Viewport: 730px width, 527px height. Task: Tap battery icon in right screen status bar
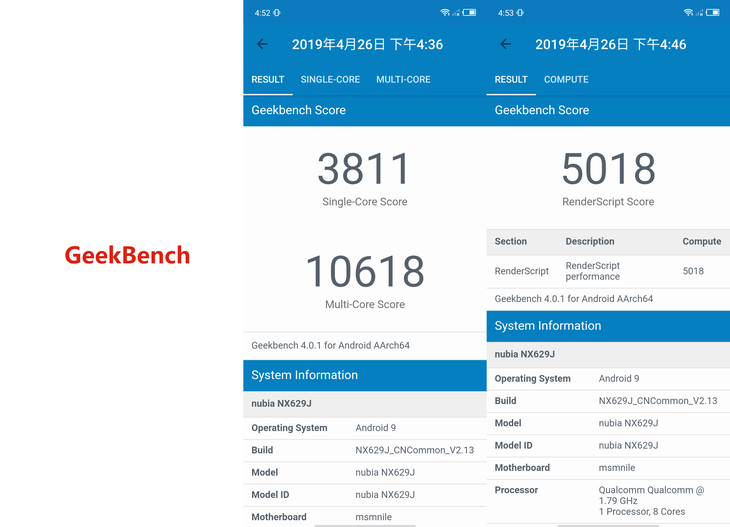(713, 13)
